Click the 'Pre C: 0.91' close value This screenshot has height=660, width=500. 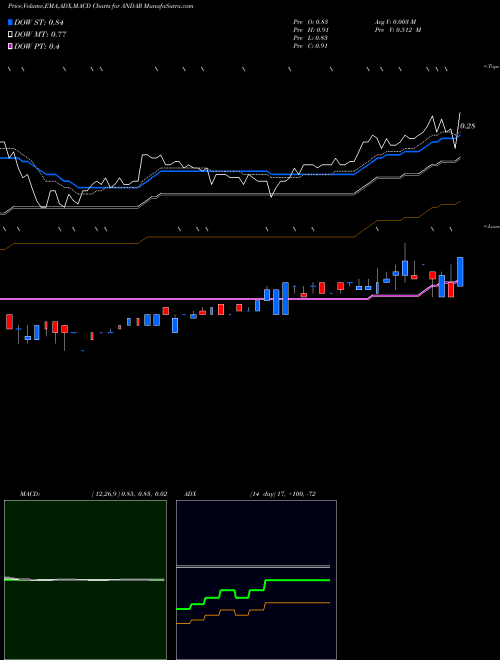(311, 46)
